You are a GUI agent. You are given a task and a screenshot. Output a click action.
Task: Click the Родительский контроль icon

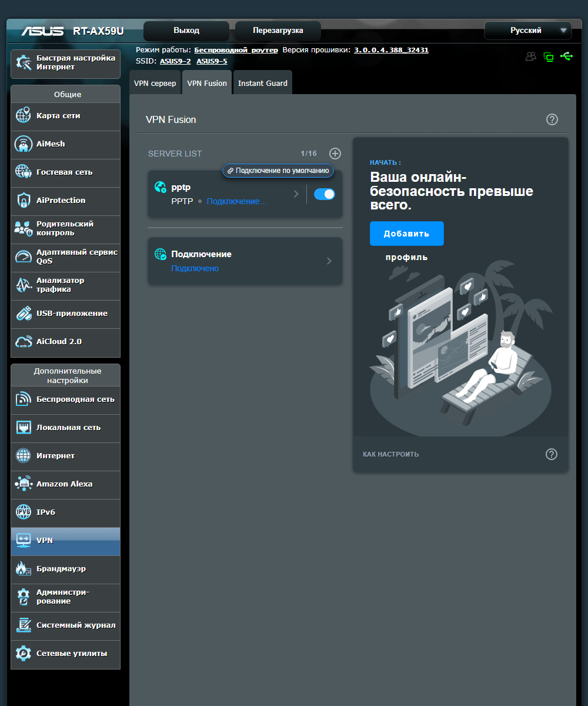[23, 228]
